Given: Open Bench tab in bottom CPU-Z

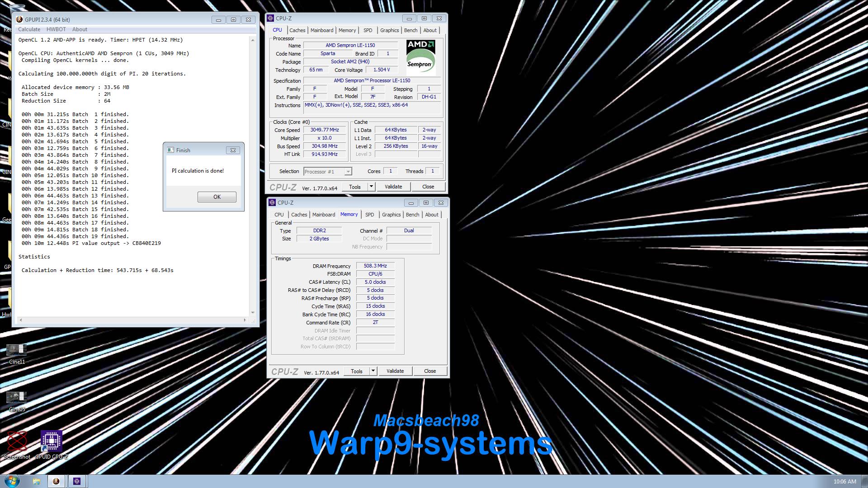Looking at the screenshot, I should click(412, 215).
